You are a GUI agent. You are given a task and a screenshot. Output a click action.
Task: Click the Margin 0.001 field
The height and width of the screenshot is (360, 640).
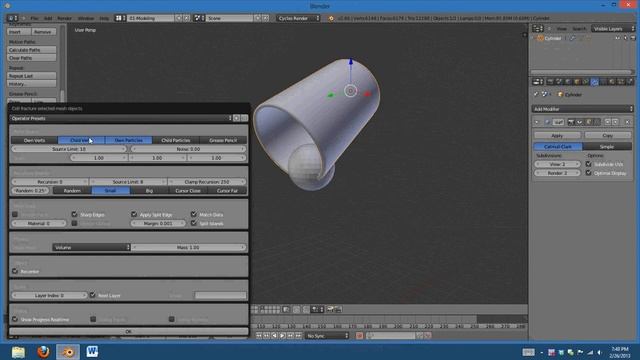158,223
